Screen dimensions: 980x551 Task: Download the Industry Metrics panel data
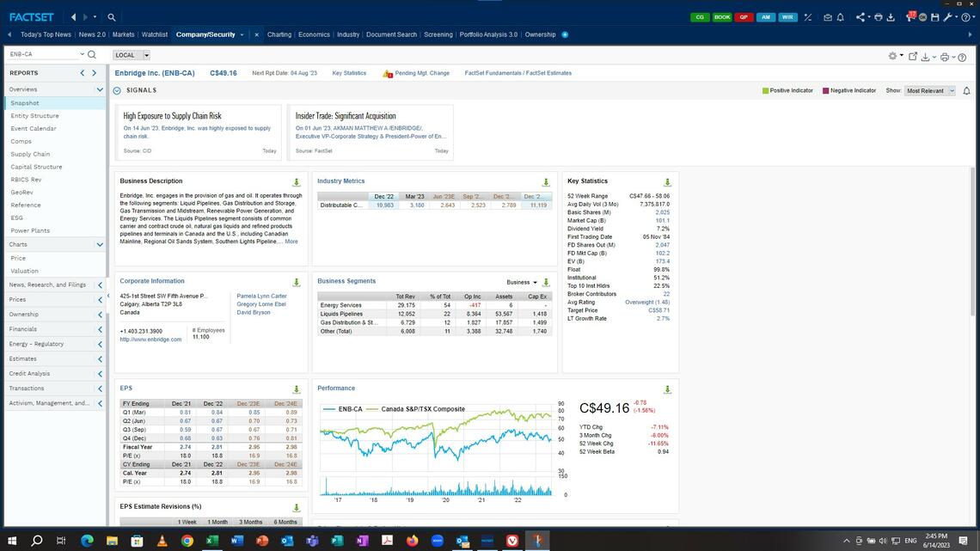coord(547,181)
